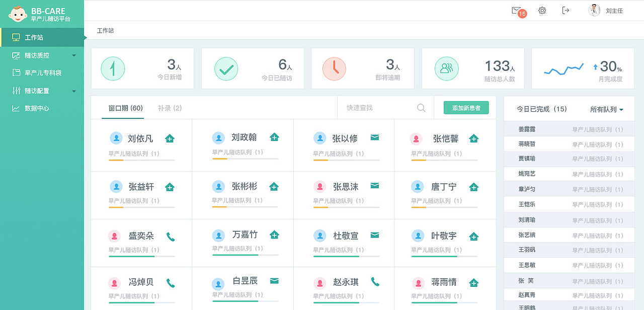644x310 pixels.
Task: Click the home visit icon on 蒋雨情's card
Action: 473,283
